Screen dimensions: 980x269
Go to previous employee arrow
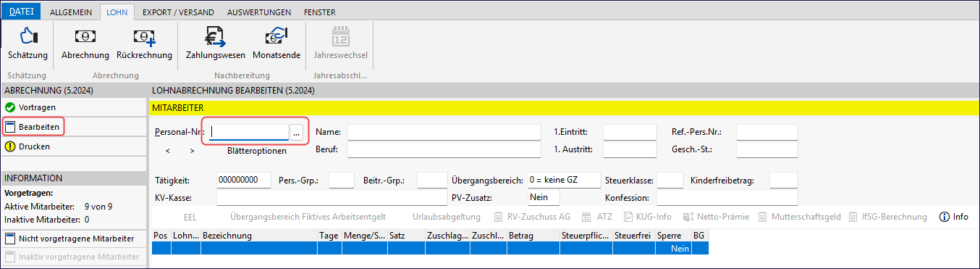point(168,151)
